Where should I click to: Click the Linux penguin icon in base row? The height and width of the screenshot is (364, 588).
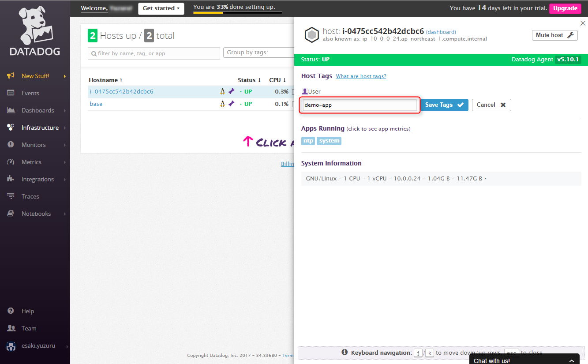point(222,104)
